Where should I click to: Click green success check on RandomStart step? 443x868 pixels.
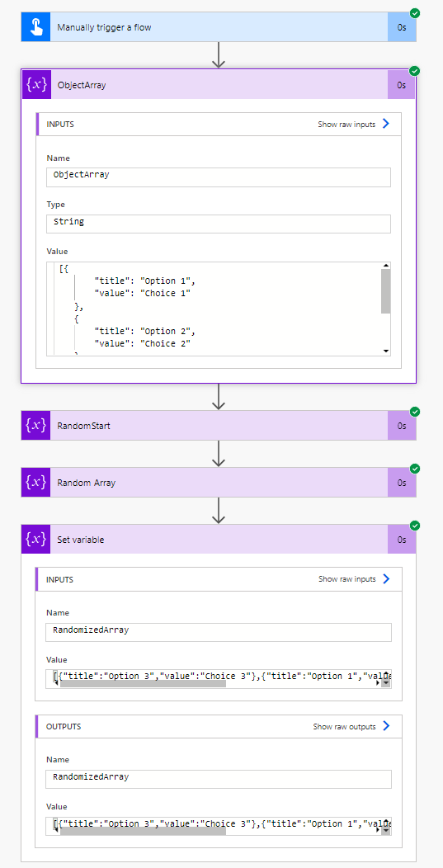pyautogui.click(x=415, y=411)
